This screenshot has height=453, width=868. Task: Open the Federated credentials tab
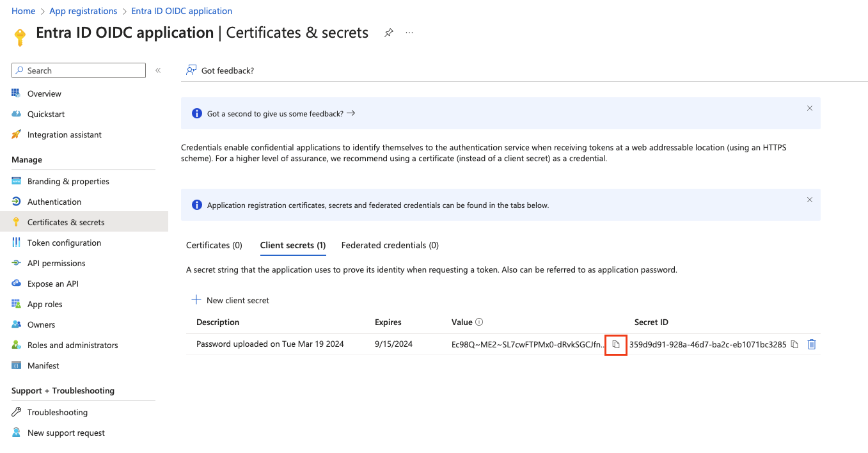coord(390,245)
